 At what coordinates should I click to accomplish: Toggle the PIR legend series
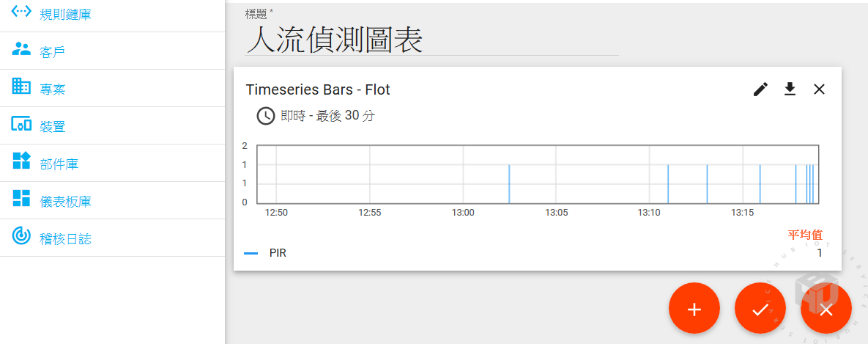(278, 253)
